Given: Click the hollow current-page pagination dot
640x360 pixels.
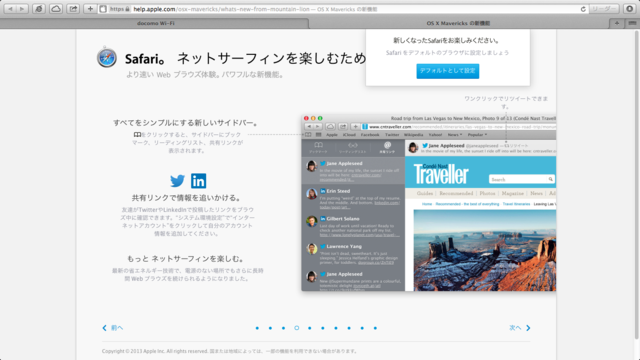Looking at the screenshot, I should 297,328.
